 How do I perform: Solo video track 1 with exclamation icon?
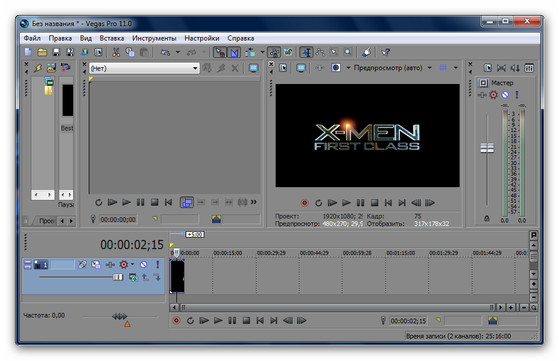(x=157, y=264)
